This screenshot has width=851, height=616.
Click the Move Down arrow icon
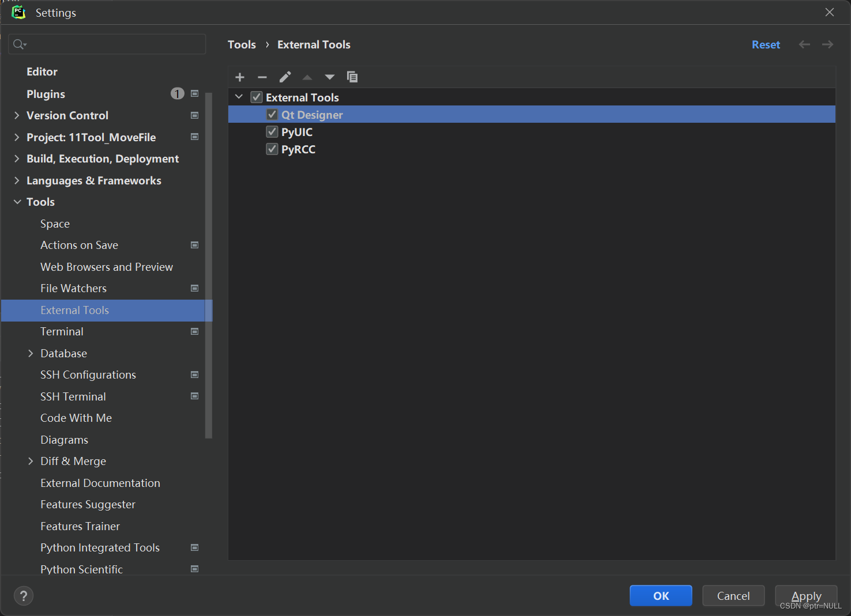[329, 77]
